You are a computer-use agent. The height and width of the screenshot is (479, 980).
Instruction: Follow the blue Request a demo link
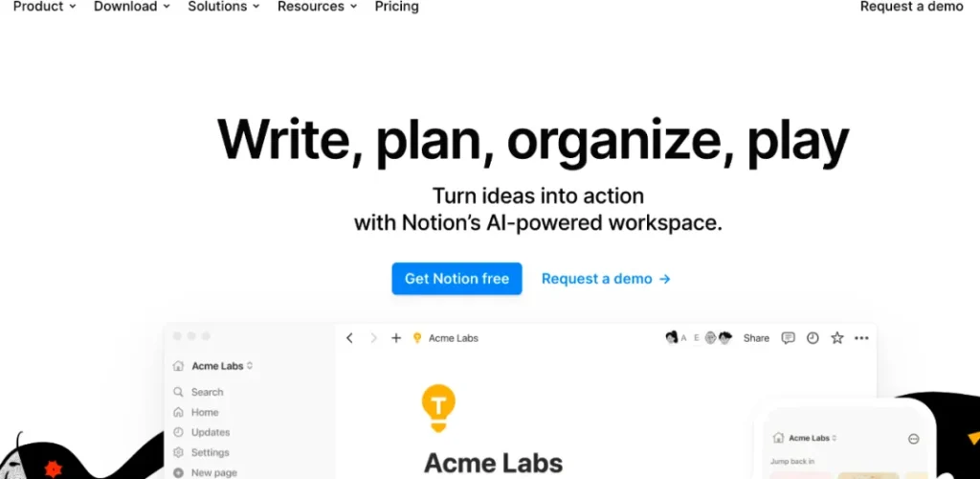(606, 279)
